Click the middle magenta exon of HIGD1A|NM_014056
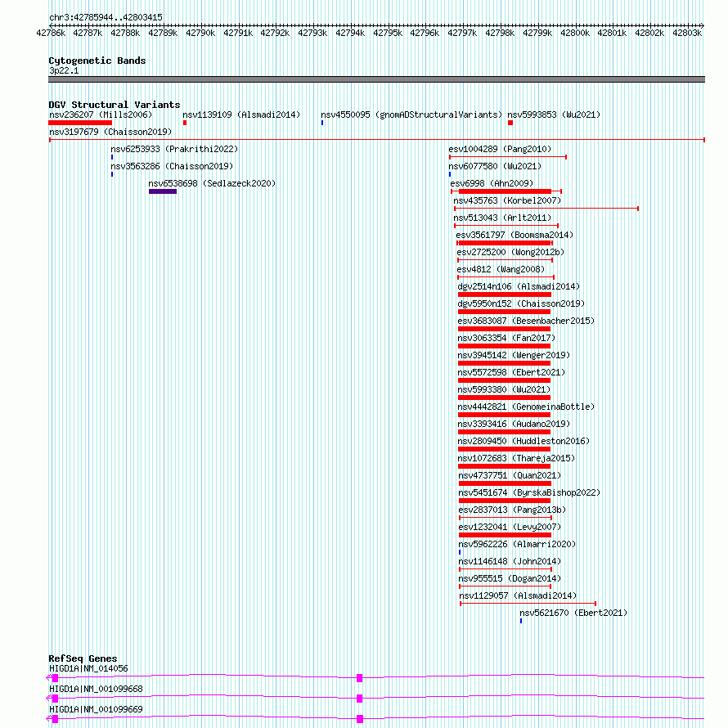The height and width of the screenshot is (728, 728). 359,678
